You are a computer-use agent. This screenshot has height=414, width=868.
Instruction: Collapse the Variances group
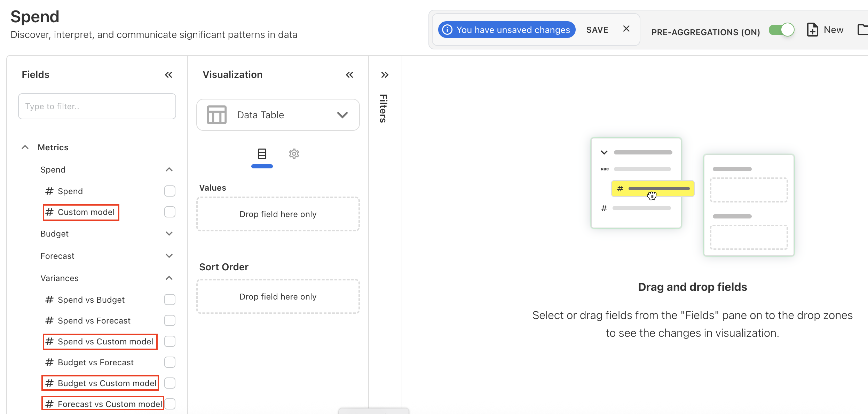(169, 278)
